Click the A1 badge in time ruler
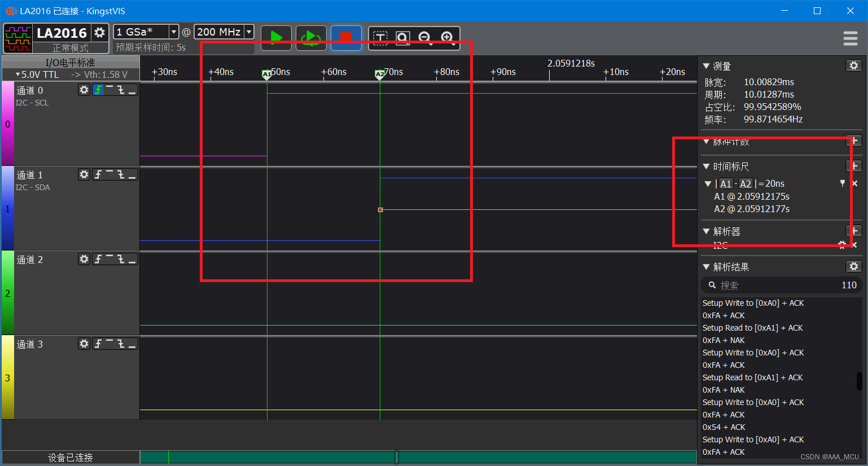 pos(726,184)
